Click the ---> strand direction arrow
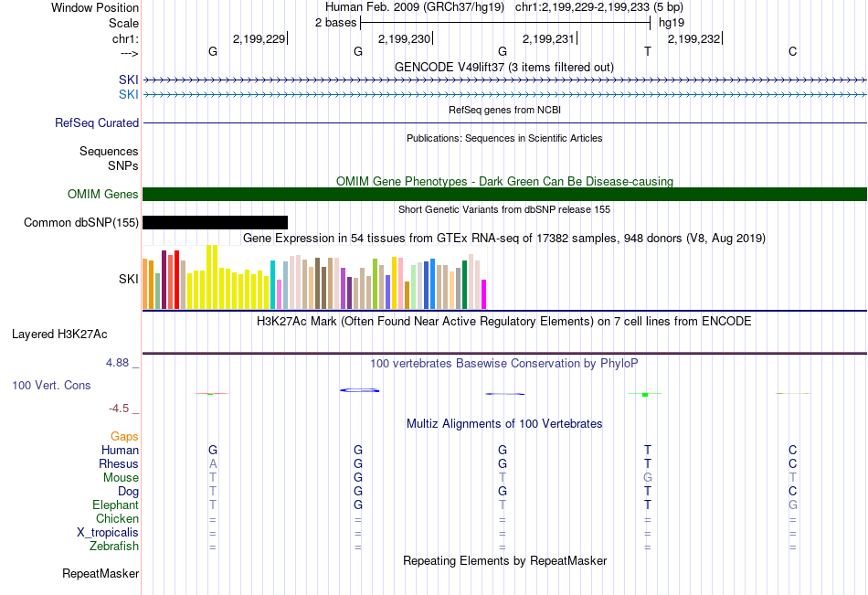The image size is (868, 595). pos(130,53)
